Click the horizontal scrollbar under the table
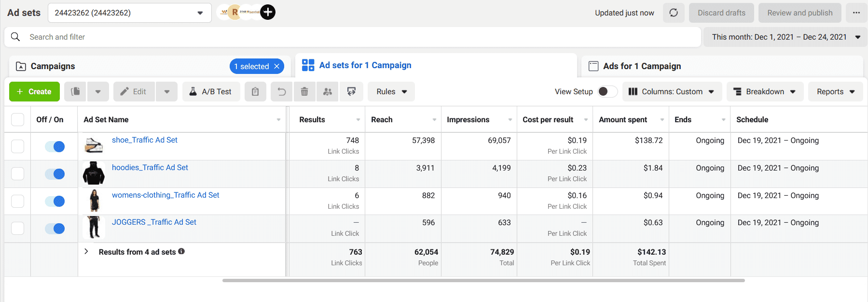The width and height of the screenshot is (868, 302). 483,280
